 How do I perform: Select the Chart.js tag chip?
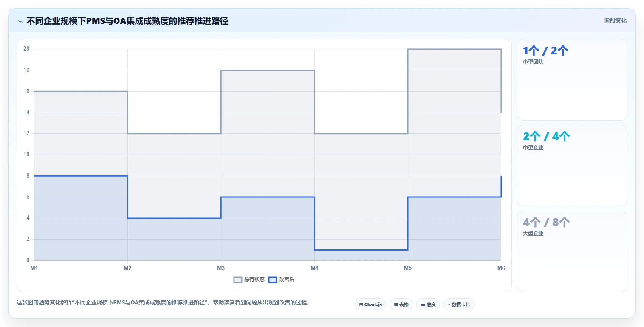coord(370,304)
